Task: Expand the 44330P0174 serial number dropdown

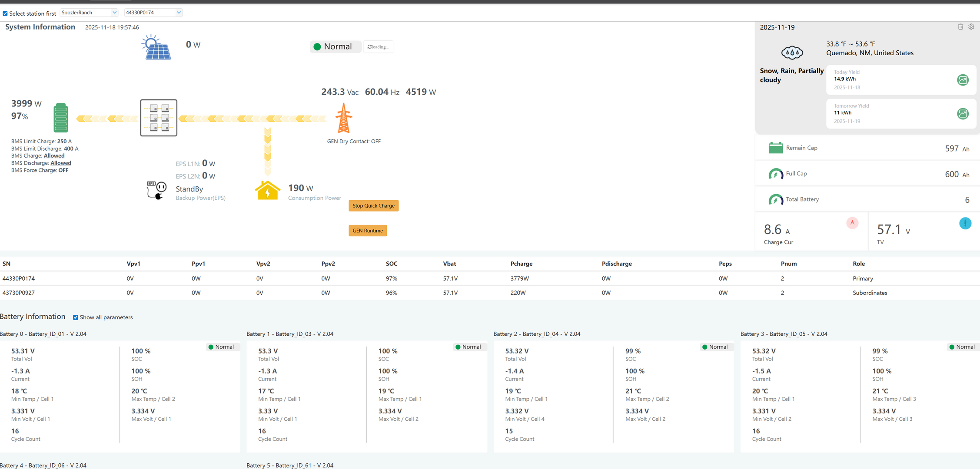Action: [153, 13]
